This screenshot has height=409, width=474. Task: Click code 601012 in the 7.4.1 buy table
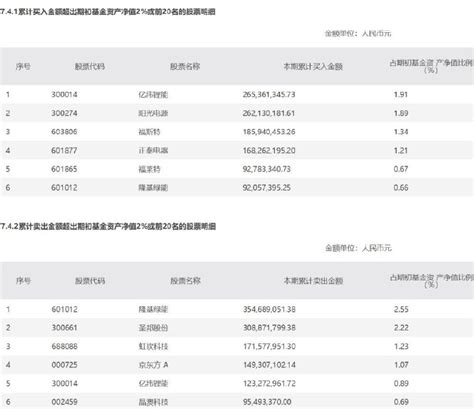point(64,188)
